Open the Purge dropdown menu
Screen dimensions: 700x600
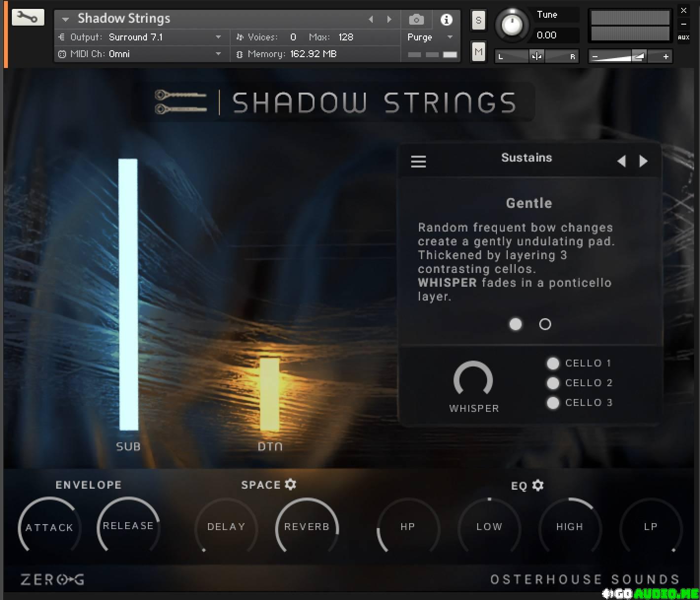(x=430, y=37)
